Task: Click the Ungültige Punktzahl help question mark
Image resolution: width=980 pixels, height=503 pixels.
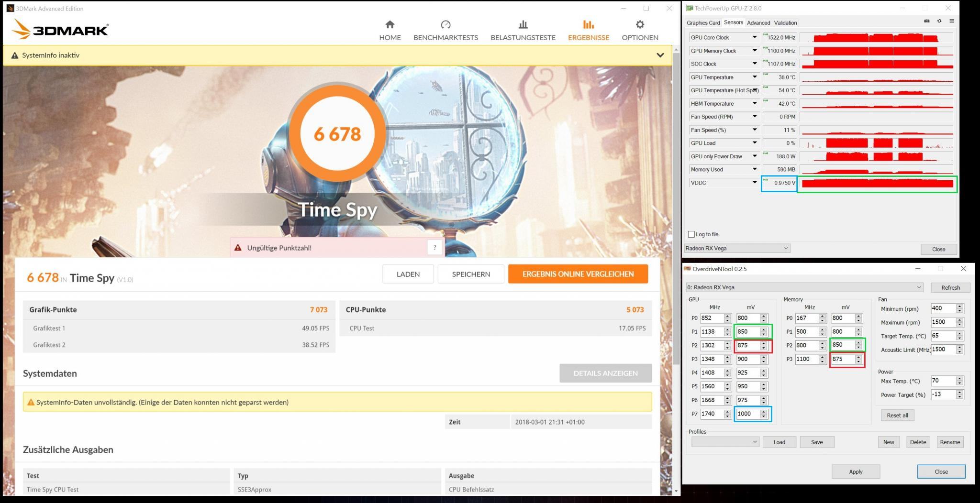Action: click(434, 247)
